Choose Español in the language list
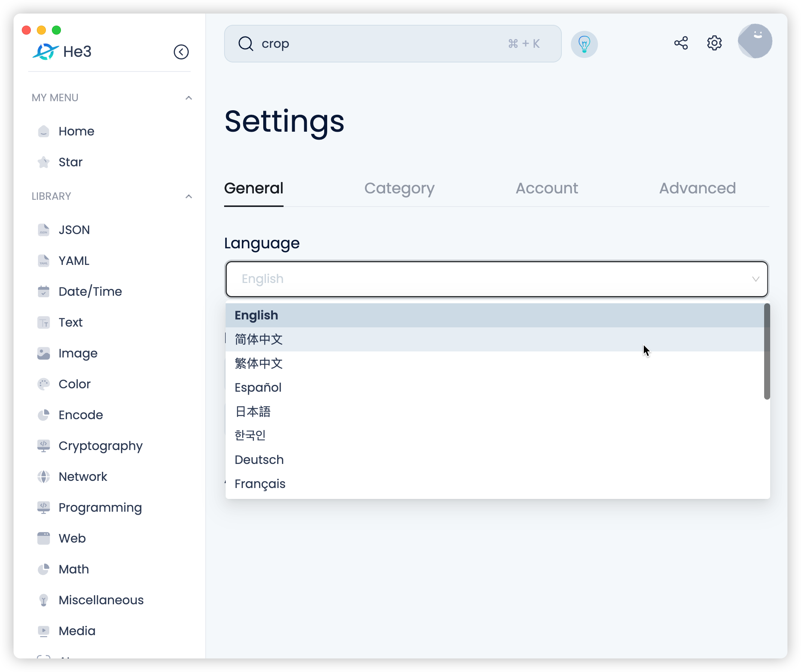 tap(258, 387)
